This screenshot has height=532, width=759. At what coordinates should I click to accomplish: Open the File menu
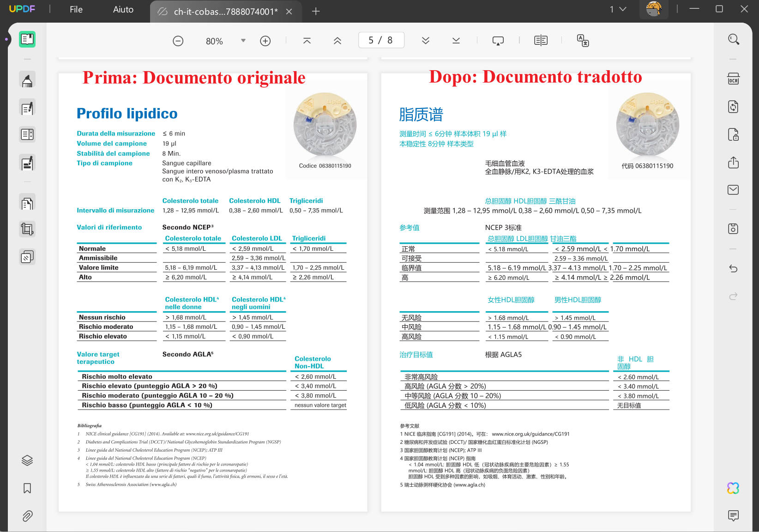pyautogui.click(x=76, y=9)
